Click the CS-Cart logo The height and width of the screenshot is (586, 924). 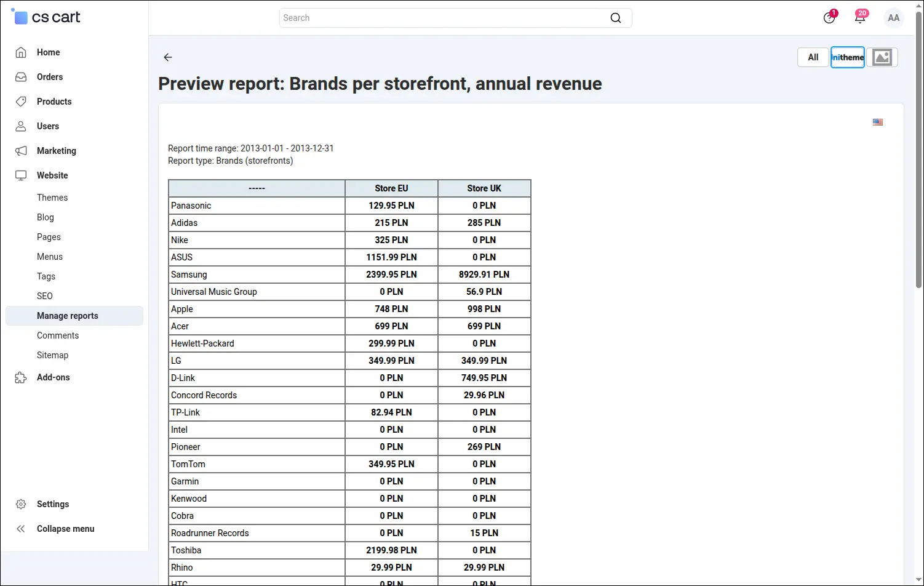click(46, 17)
